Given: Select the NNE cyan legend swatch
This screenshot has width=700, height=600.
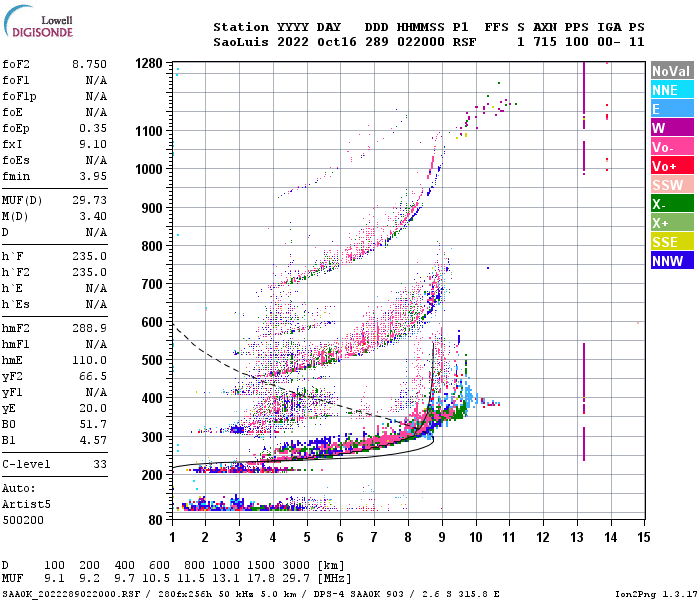Looking at the screenshot, I should point(672,90).
